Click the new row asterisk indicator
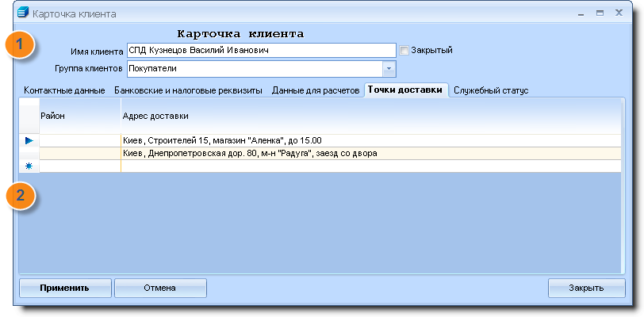This screenshot has width=644, height=317. (x=29, y=166)
